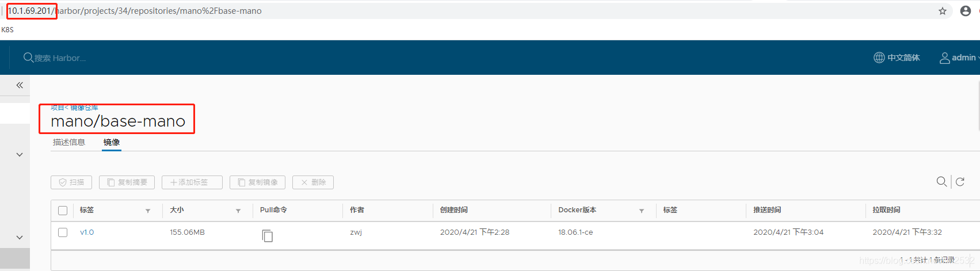Click the 复制镜像 button
The image size is (980, 271).
[x=257, y=182]
